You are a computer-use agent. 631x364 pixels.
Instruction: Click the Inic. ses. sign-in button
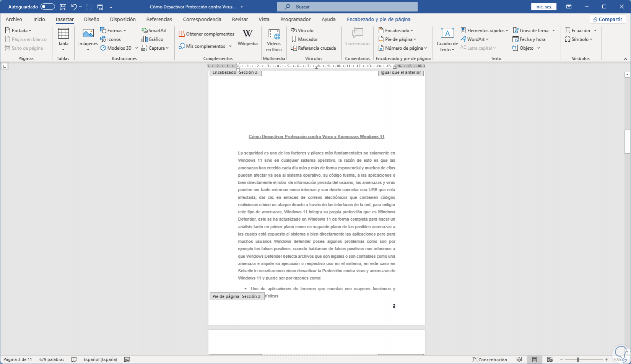coord(543,7)
